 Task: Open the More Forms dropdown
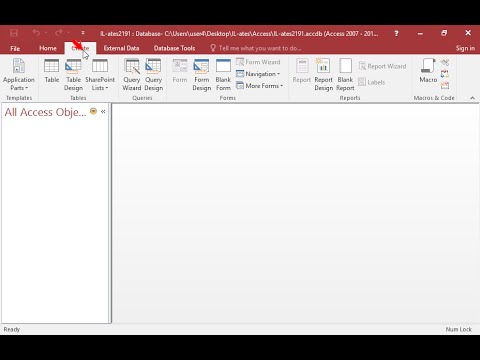click(x=259, y=86)
